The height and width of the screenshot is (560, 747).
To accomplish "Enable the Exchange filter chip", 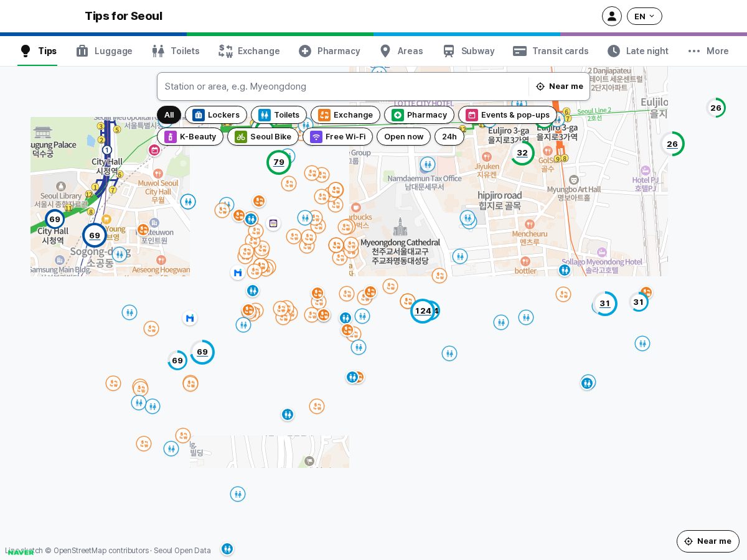I will coord(345,115).
